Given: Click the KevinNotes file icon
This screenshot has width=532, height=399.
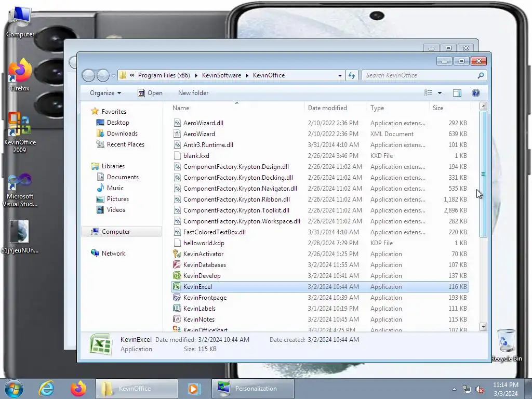Looking at the screenshot, I should 177,319.
